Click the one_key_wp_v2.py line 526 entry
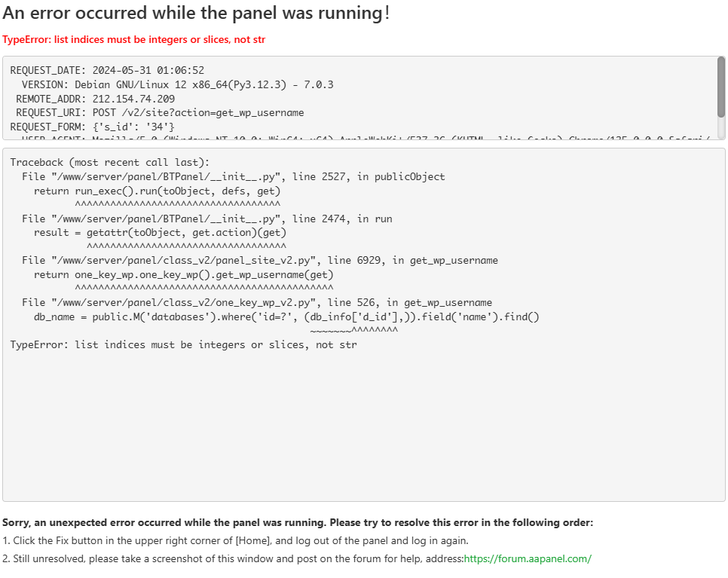The height and width of the screenshot is (578, 728). click(257, 303)
